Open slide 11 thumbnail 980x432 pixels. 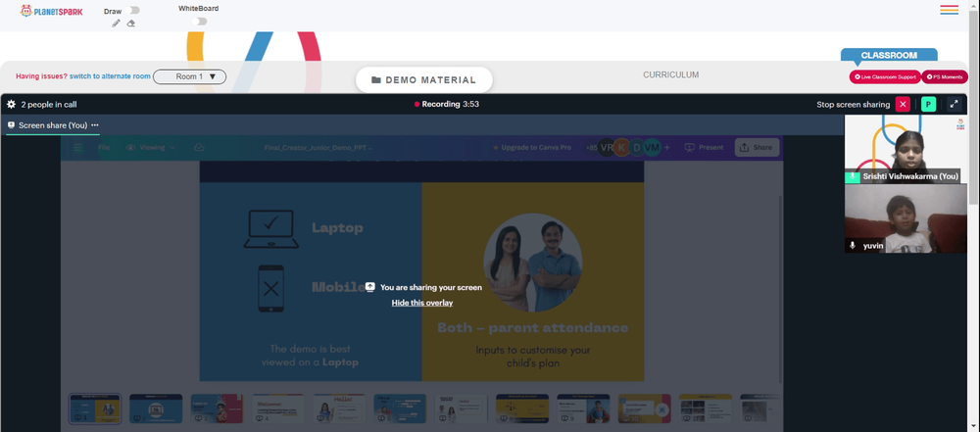tap(706, 408)
